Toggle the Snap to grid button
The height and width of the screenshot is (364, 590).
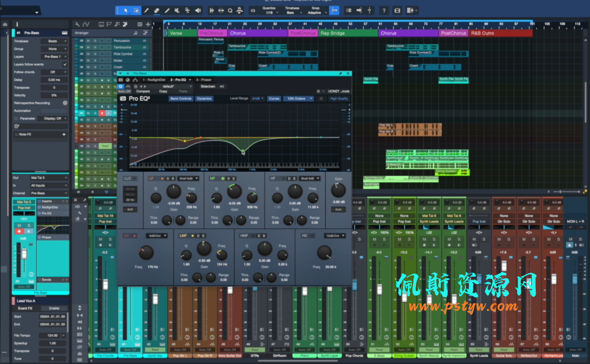point(334,10)
